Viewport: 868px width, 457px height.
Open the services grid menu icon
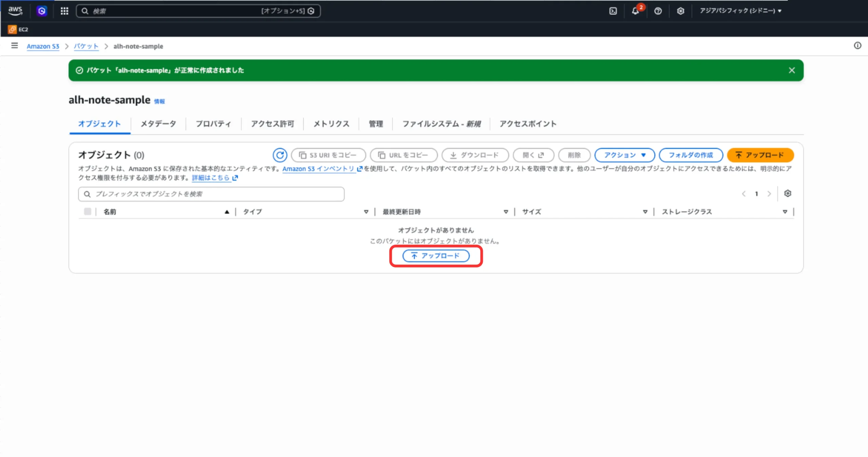coord(64,11)
